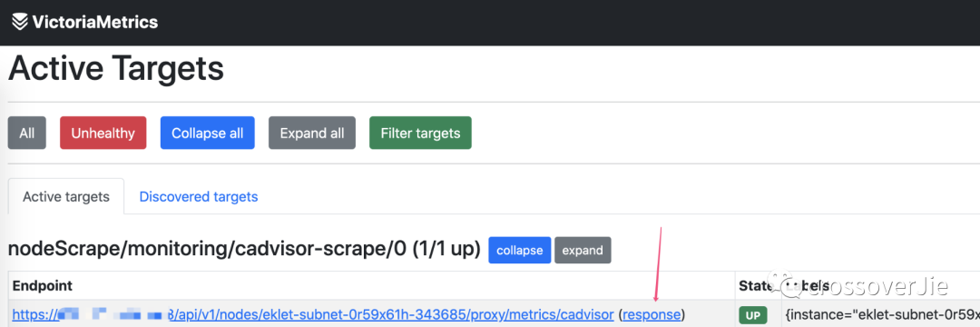980x327 pixels.
Task: Open the response link beside the endpoint
Action: tap(652, 314)
